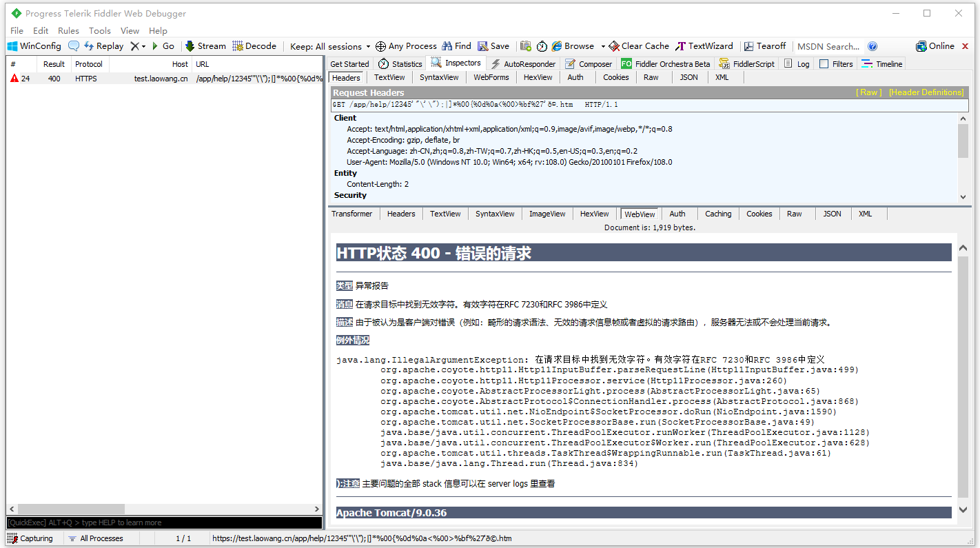
Task: Sort sessions by Protocol column header
Action: tap(89, 64)
